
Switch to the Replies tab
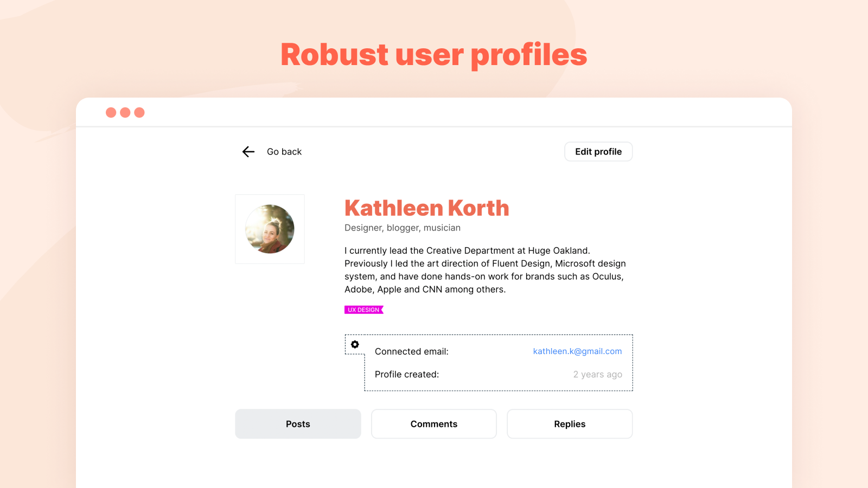(x=570, y=424)
